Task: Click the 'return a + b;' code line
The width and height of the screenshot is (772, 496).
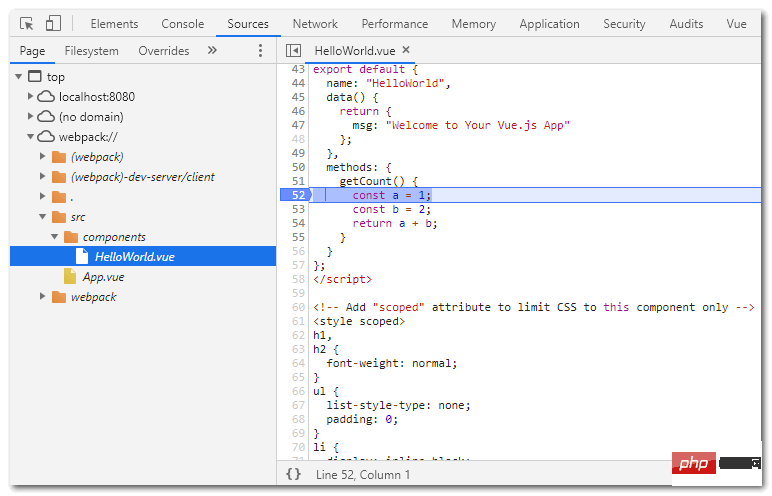Action: (x=395, y=224)
